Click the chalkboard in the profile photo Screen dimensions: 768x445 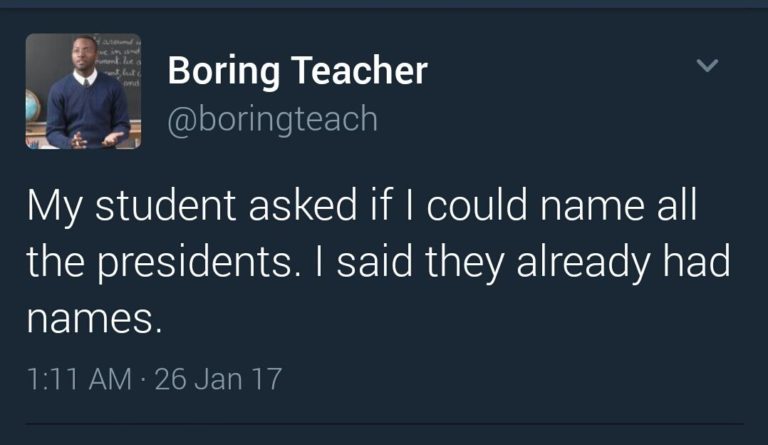coord(120,60)
